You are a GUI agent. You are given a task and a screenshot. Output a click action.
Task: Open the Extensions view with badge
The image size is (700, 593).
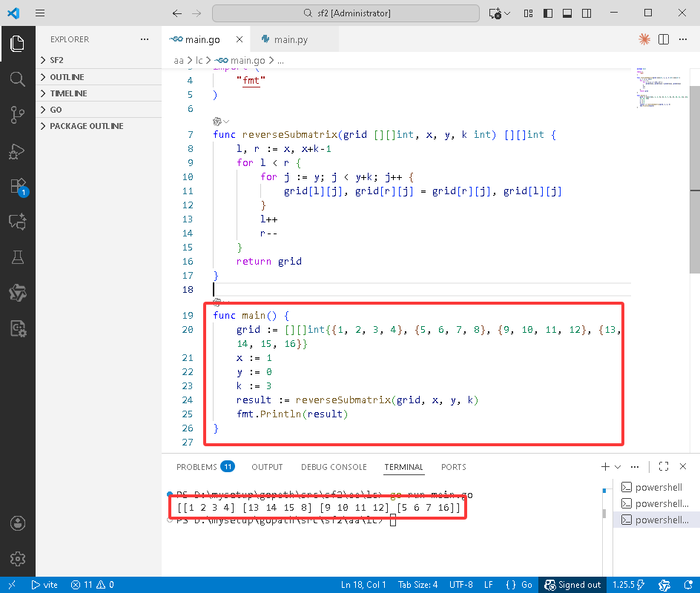[19, 186]
